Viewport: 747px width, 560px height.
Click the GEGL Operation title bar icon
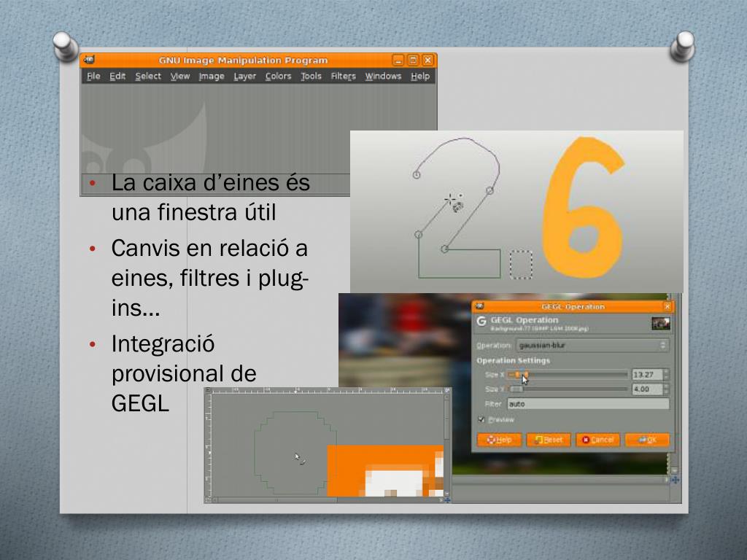click(480, 306)
